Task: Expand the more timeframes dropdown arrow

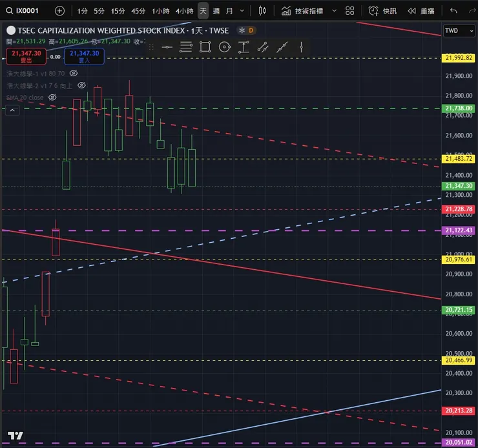Action: [x=242, y=11]
